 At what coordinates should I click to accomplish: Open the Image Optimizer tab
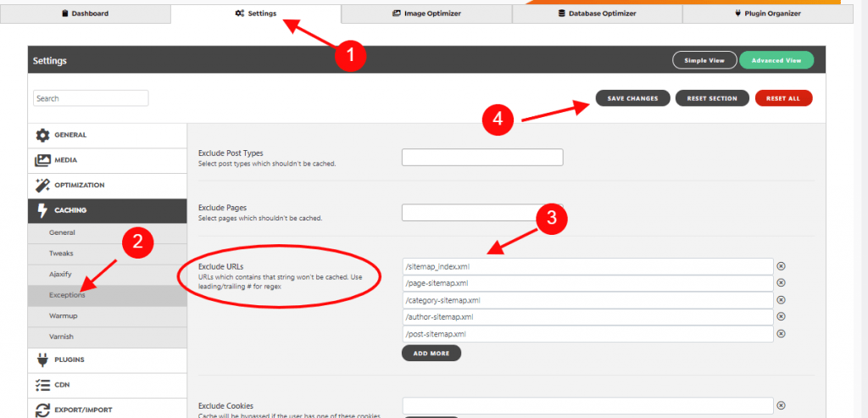point(427,14)
